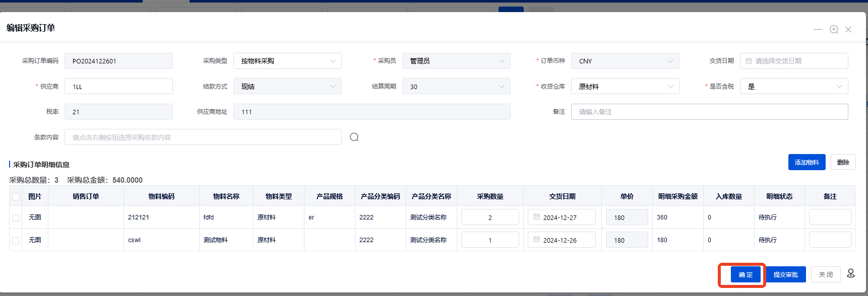868x296 pixels.
Task: Click the 添加物料 button
Action: [807, 162]
